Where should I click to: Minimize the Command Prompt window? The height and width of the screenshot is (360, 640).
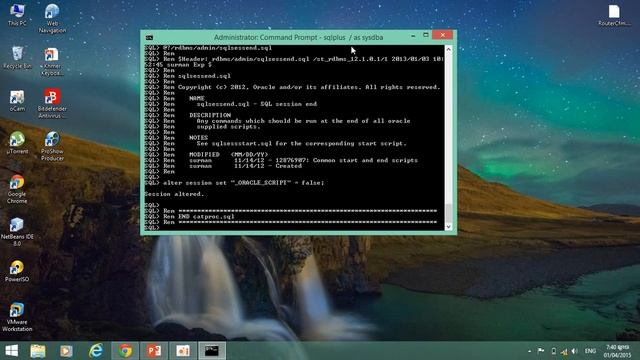(x=413, y=35)
